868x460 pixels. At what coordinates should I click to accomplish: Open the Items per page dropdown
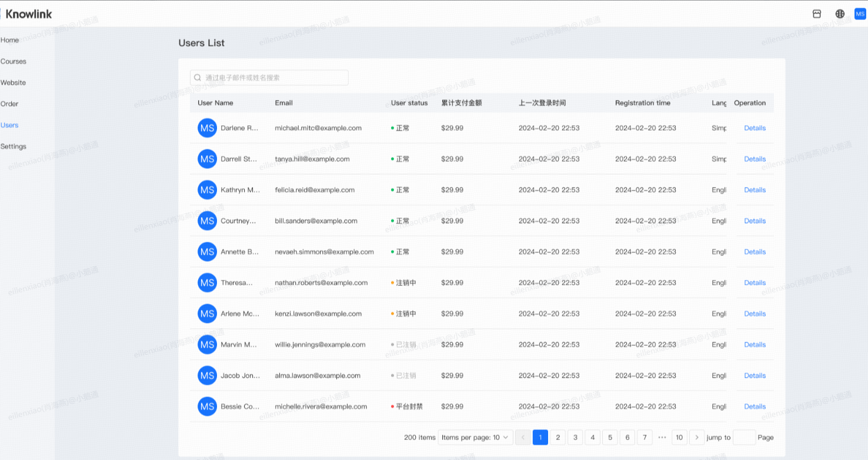coord(475,437)
